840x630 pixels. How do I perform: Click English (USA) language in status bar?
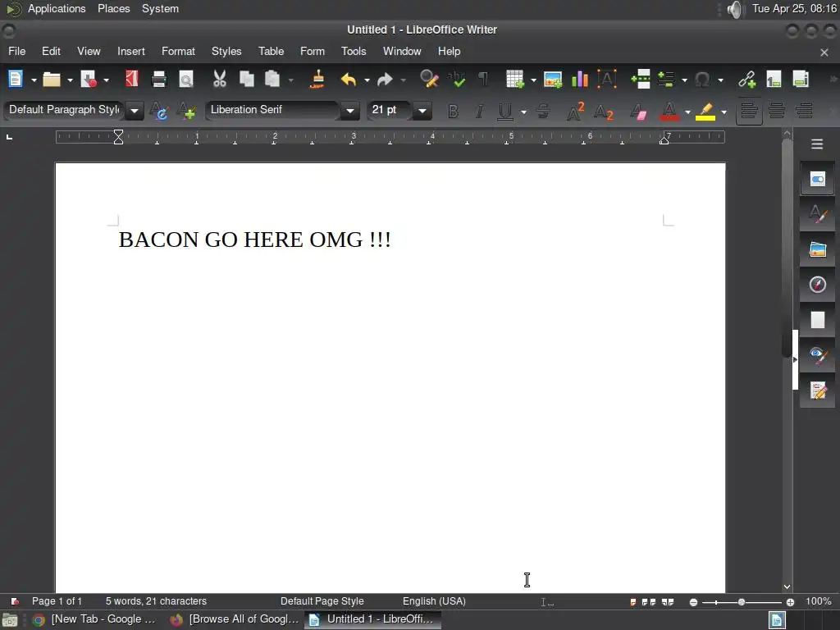(x=434, y=601)
